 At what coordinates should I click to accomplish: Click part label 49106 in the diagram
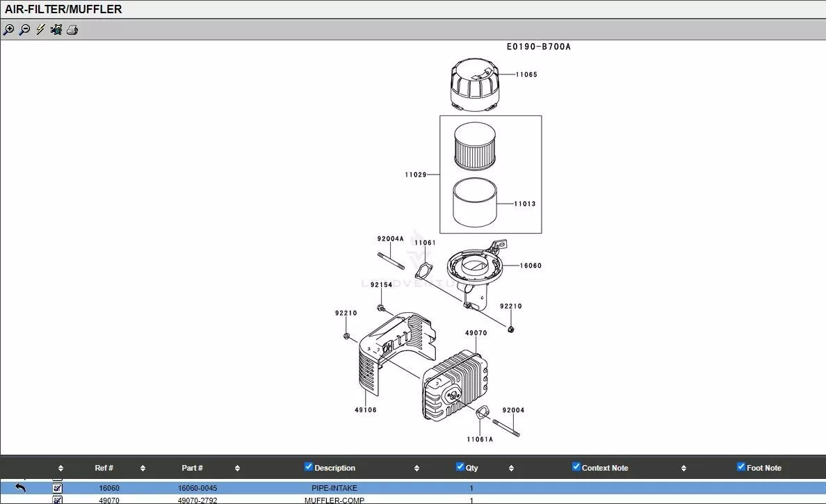point(366,410)
